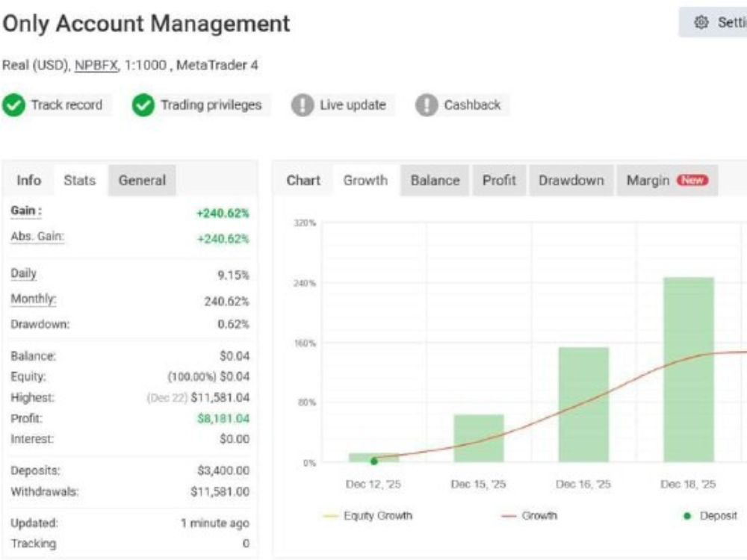Screen dimensions: 747x560
Task: Click the Profit value $8,181.04
Action: tap(223, 419)
